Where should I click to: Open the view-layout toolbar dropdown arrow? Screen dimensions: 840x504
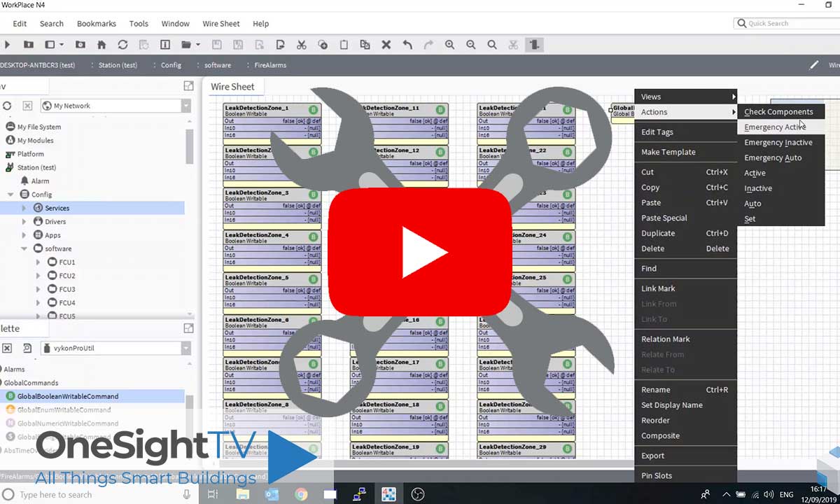62,45
